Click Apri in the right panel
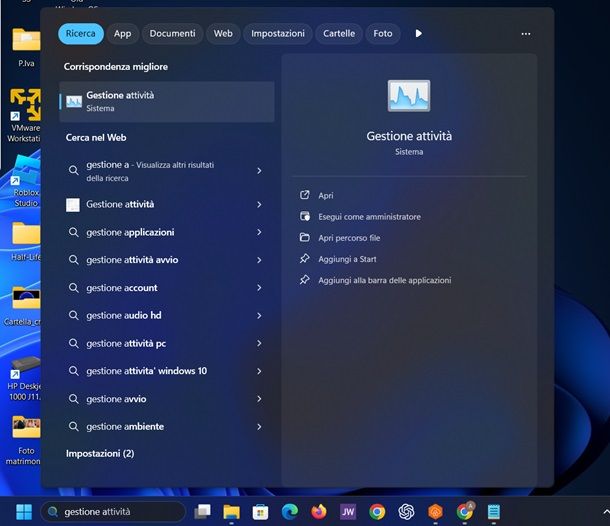This screenshot has height=526, width=610. (x=326, y=195)
